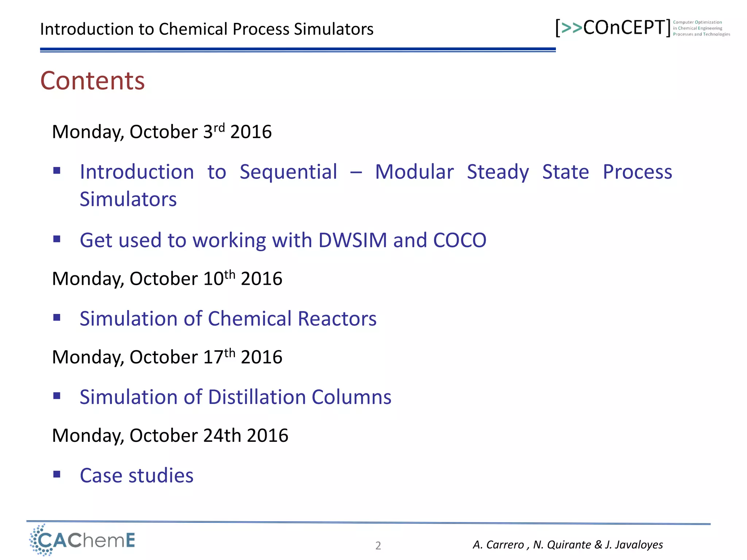Select Simulation of Chemical Reactors item
747x560 pixels.
228,319
